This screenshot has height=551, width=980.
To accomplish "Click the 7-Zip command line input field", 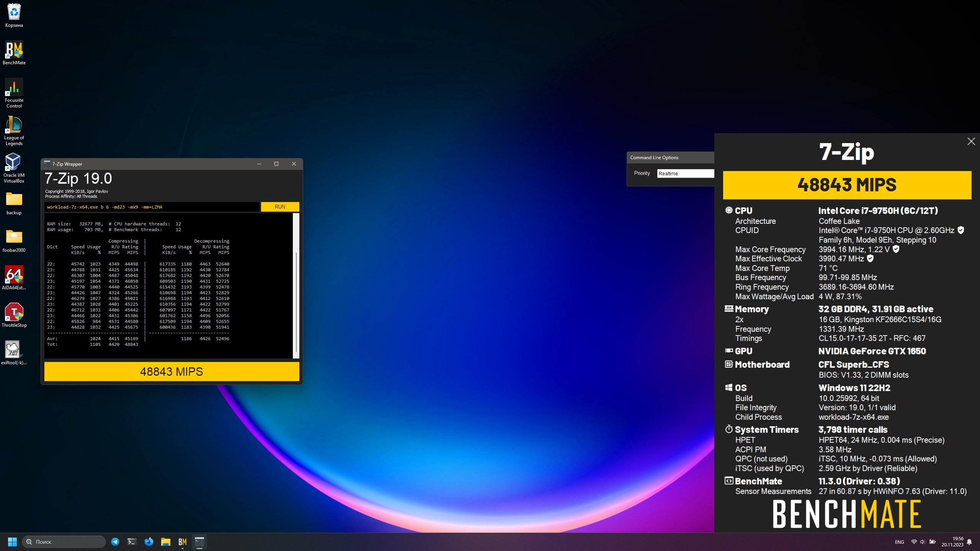I will (152, 207).
